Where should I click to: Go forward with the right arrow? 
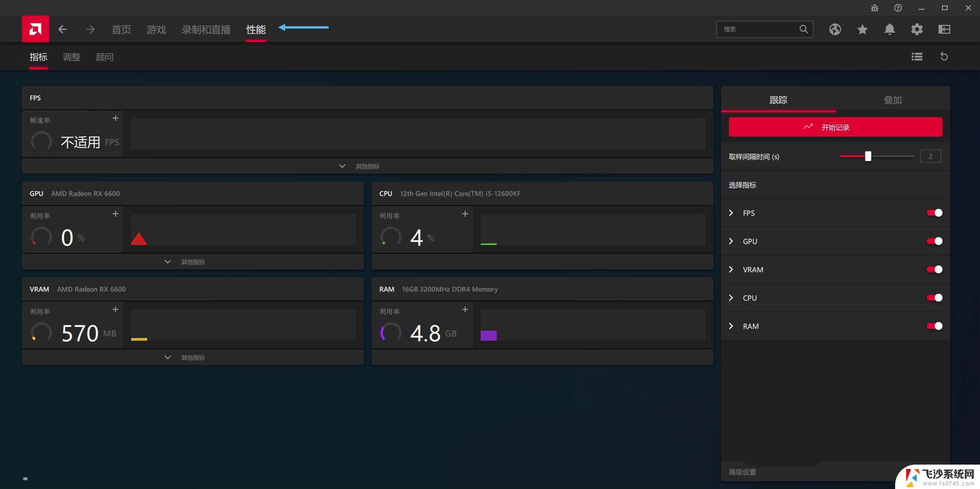coord(90,29)
